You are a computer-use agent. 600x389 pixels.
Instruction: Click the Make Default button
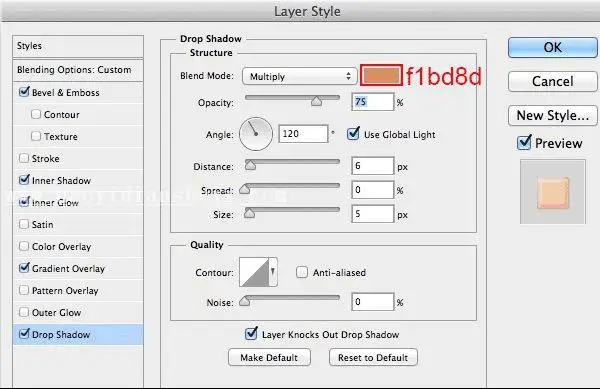pyautogui.click(x=269, y=357)
